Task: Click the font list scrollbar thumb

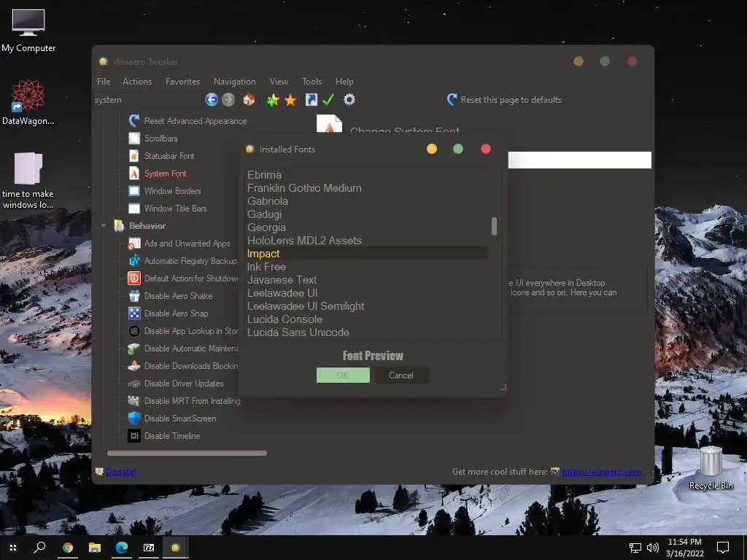Action: [x=494, y=226]
